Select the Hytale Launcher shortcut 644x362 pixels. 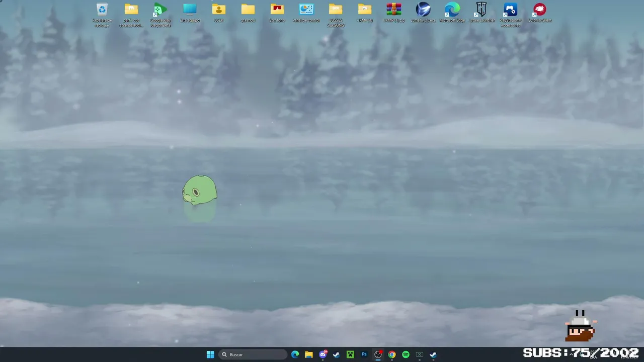point(481,13)
